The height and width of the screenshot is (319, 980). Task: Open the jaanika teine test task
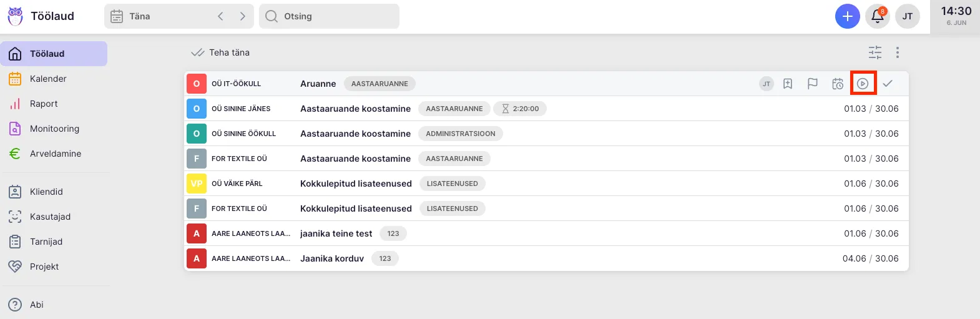336,233
